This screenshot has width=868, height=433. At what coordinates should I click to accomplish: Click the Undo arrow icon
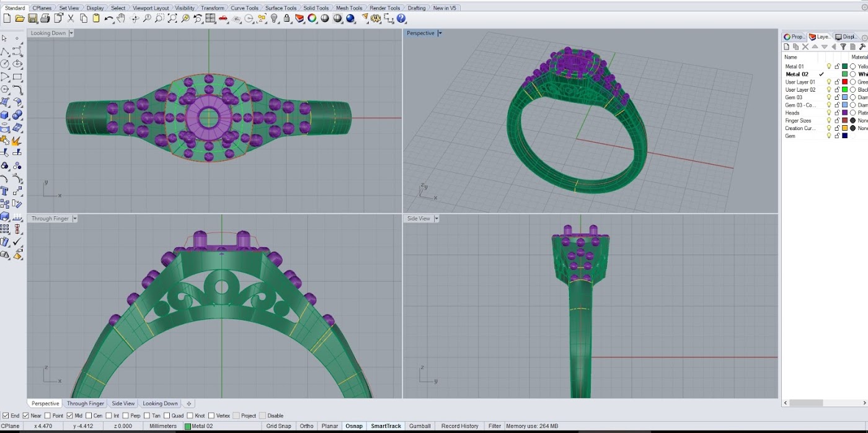pos(108,19)
